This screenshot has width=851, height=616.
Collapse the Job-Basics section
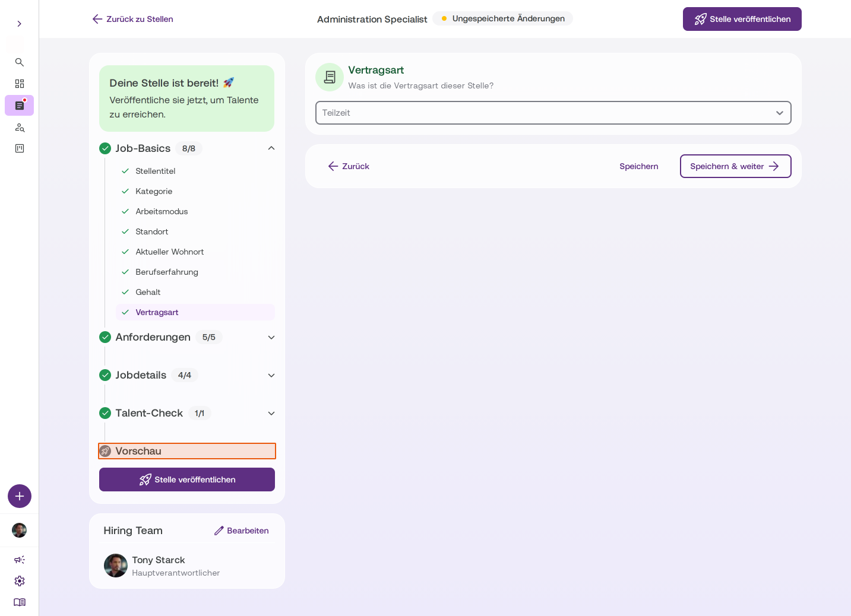click(x=271, y=148)
